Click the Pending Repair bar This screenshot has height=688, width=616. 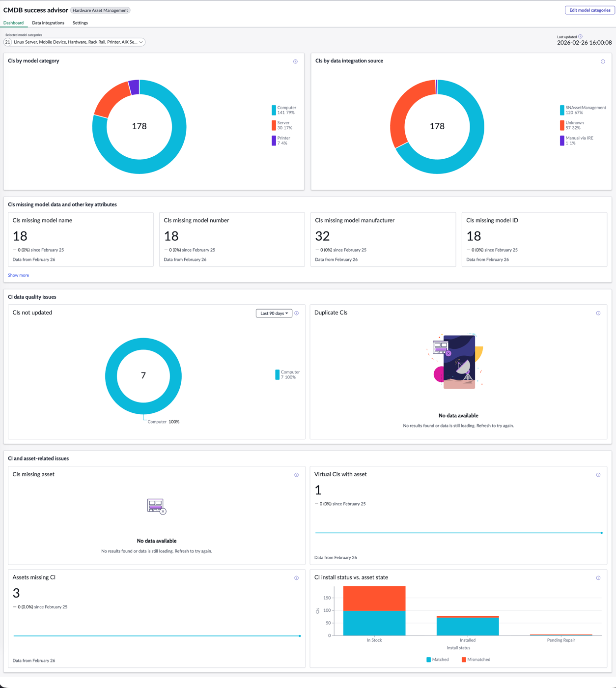pos(561,635)
